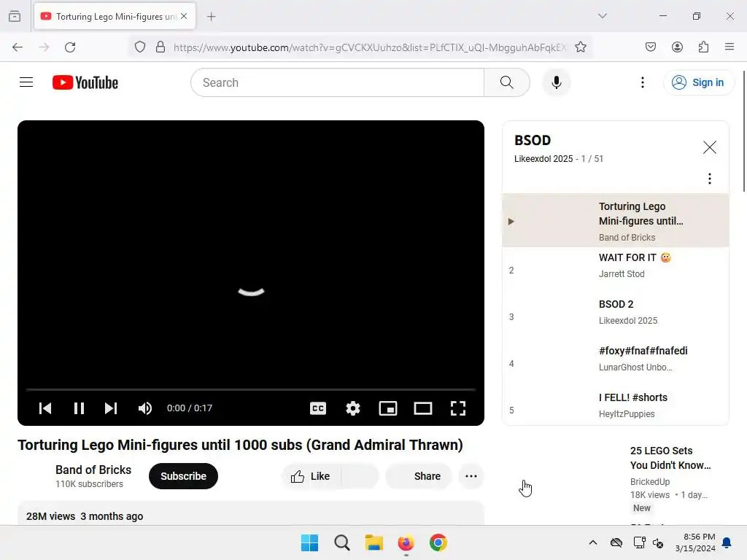
Task: Open File Explorer from taskbar
Action: [x=374, y=542]
